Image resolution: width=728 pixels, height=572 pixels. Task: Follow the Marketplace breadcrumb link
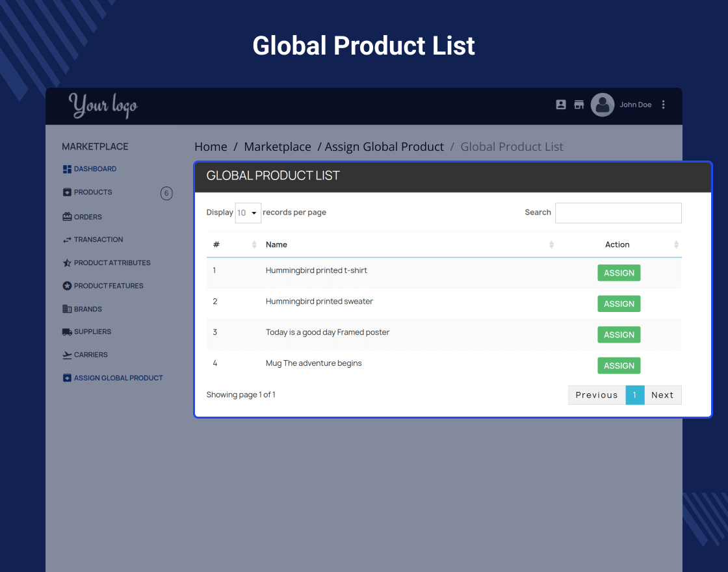[x=278, y=147]
